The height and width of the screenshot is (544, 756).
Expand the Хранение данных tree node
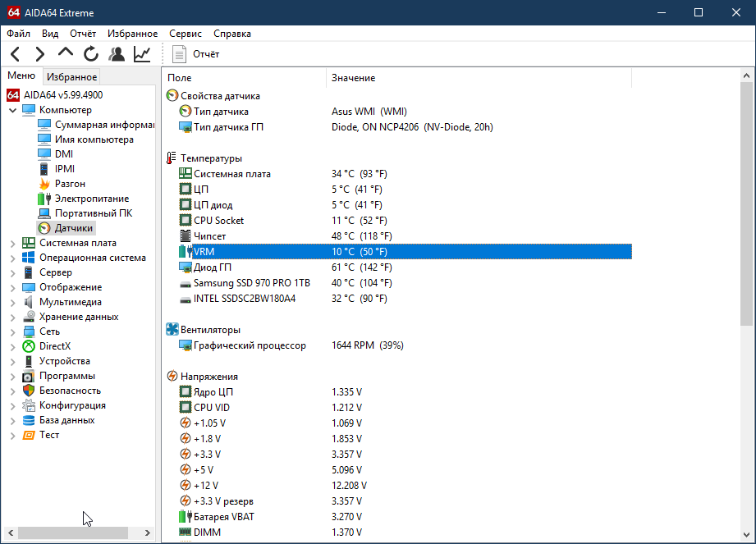click(13, 318)
